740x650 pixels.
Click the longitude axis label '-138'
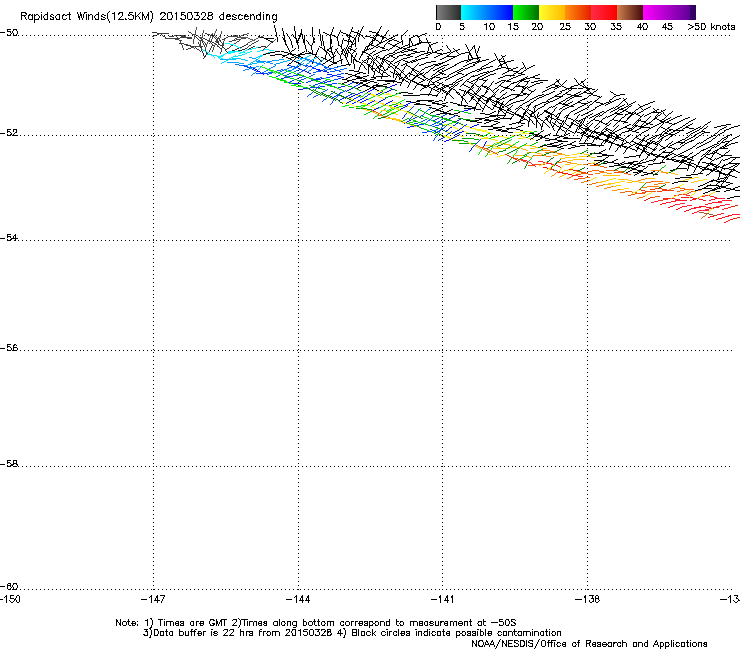coord(587,599)
